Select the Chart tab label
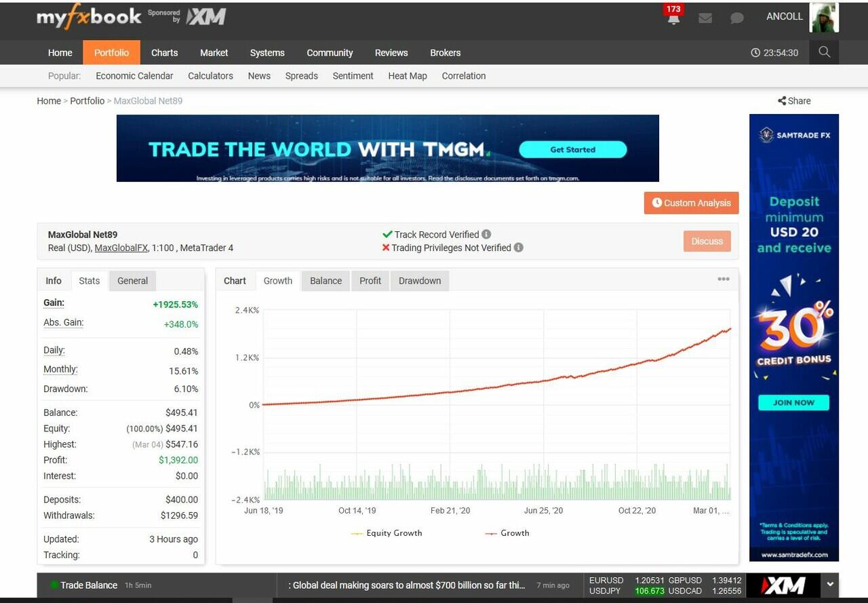This screenshot has height=603, width=868. tap(235, 281)
